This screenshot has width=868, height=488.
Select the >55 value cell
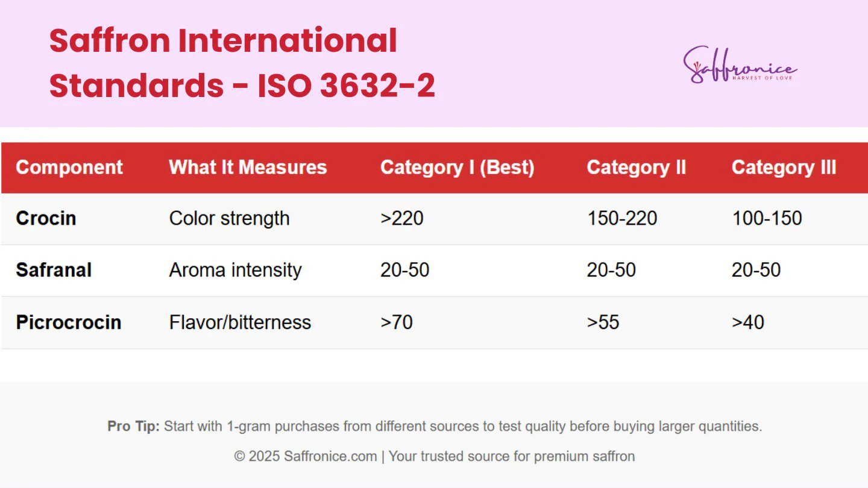[x=603, y=322]
